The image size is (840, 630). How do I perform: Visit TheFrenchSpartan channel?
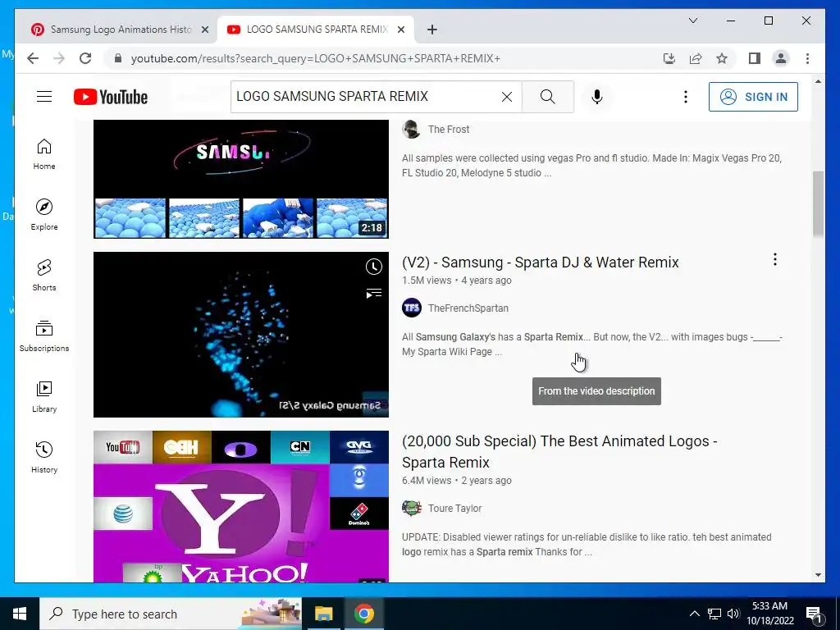tap(468, 308)
